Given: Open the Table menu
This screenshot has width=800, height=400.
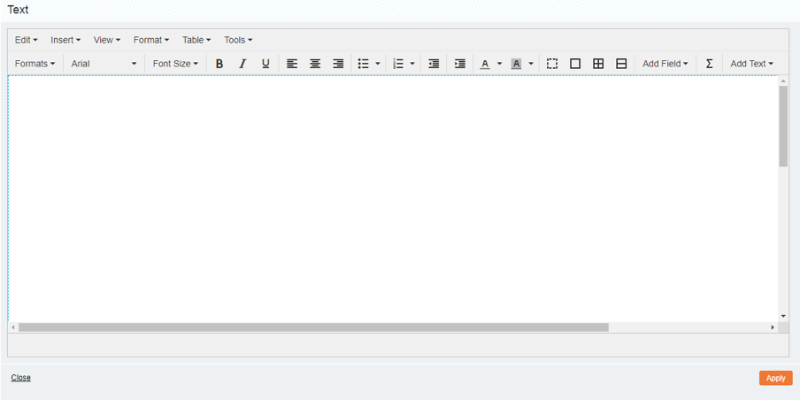Looking at the screenshot, I should (x=196, y=40).
